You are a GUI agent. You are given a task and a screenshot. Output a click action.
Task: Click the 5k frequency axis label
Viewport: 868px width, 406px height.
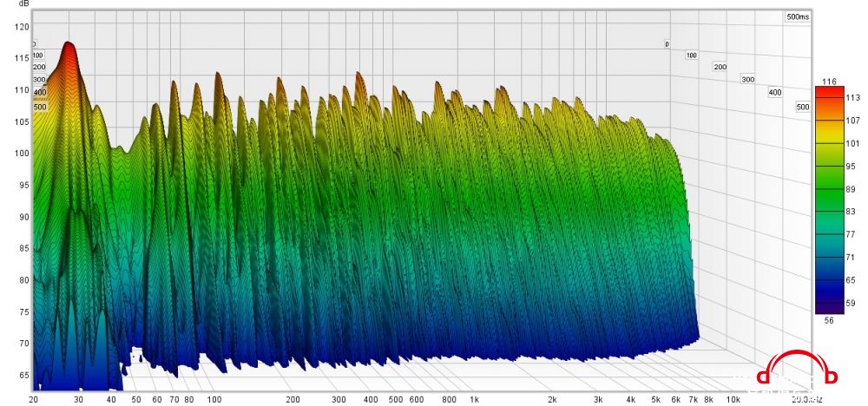pos(656,400)
